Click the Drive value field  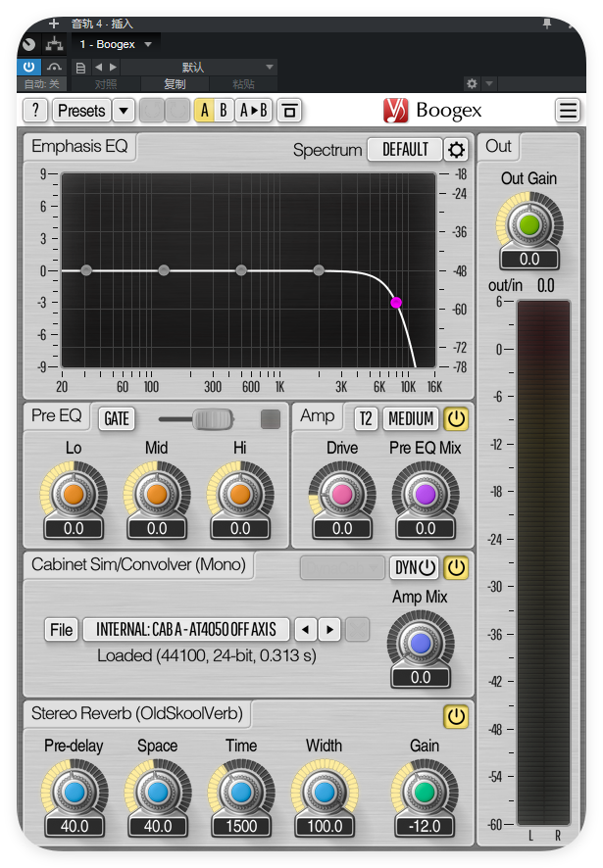click(x=342, y=529)
